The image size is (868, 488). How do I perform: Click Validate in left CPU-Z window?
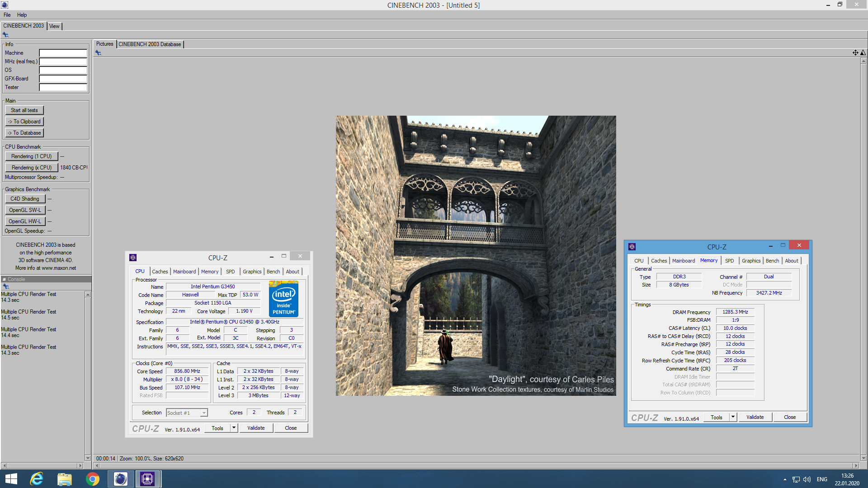(x=256, y=428)
